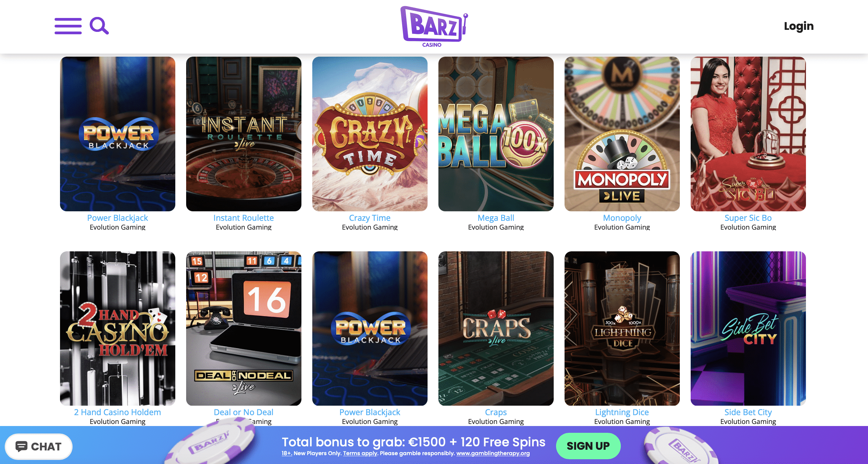The image size is (868, 464).
Task: Open the Crazy Time game thumbnail
Action: [370, 134]
